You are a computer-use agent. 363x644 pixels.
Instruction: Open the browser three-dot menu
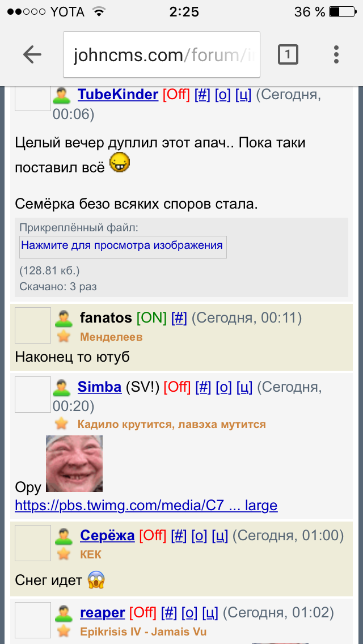(336, 54)
